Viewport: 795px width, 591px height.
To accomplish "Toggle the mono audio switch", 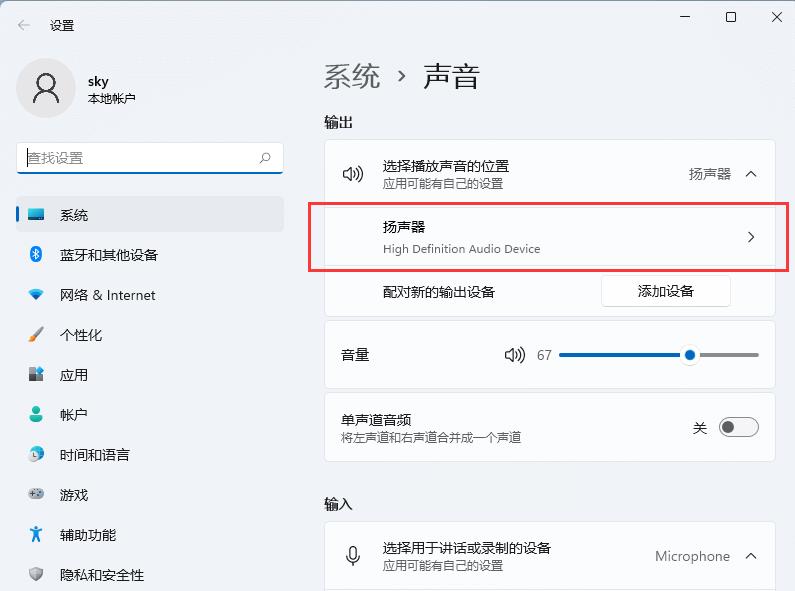I will [739, 427].
